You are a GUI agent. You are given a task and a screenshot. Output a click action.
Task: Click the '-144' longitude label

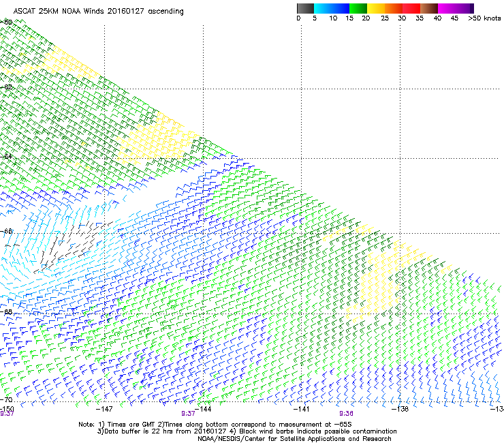203,409
